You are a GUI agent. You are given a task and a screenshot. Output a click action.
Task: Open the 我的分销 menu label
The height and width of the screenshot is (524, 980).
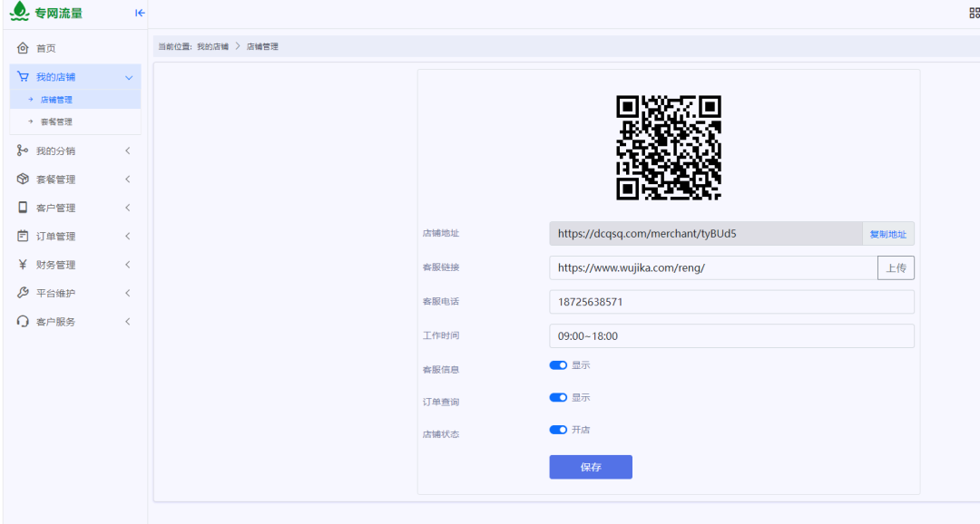(x=55, y=151)
